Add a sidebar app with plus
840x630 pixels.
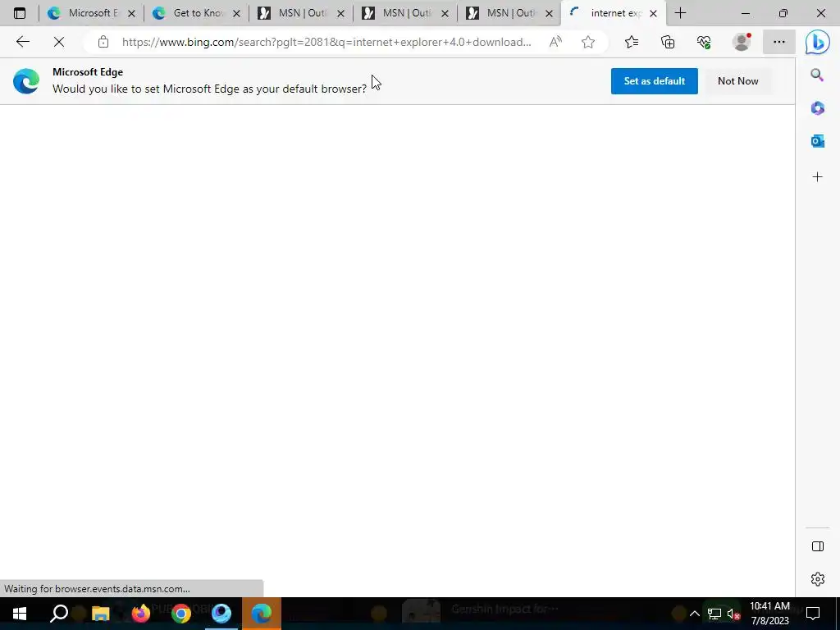tap(818, 177)
